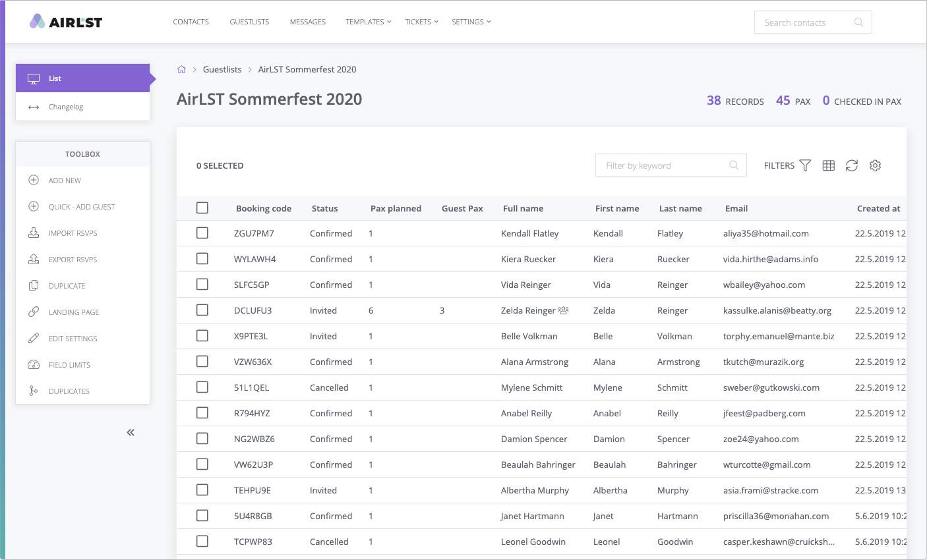
Task: Click the Add New plus icon
Action: point(34,180)
